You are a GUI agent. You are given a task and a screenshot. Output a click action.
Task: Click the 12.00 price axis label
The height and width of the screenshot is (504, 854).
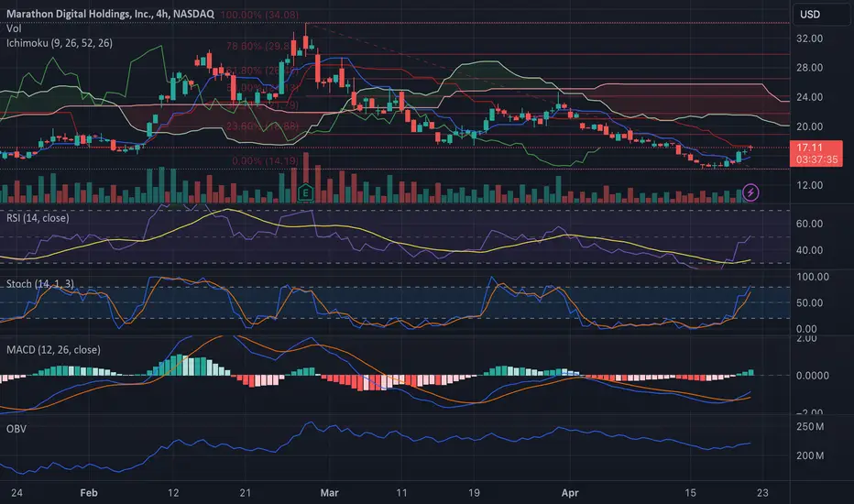809,185
